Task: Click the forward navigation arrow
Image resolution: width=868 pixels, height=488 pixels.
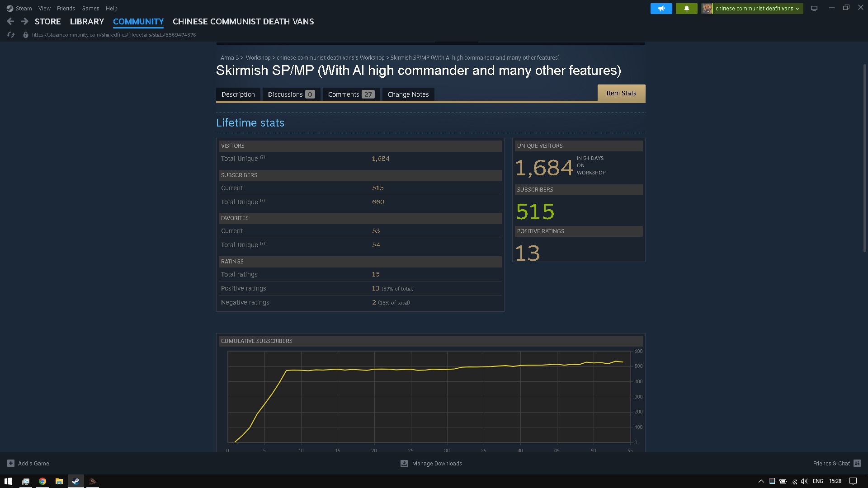Action: pos(25,21)
